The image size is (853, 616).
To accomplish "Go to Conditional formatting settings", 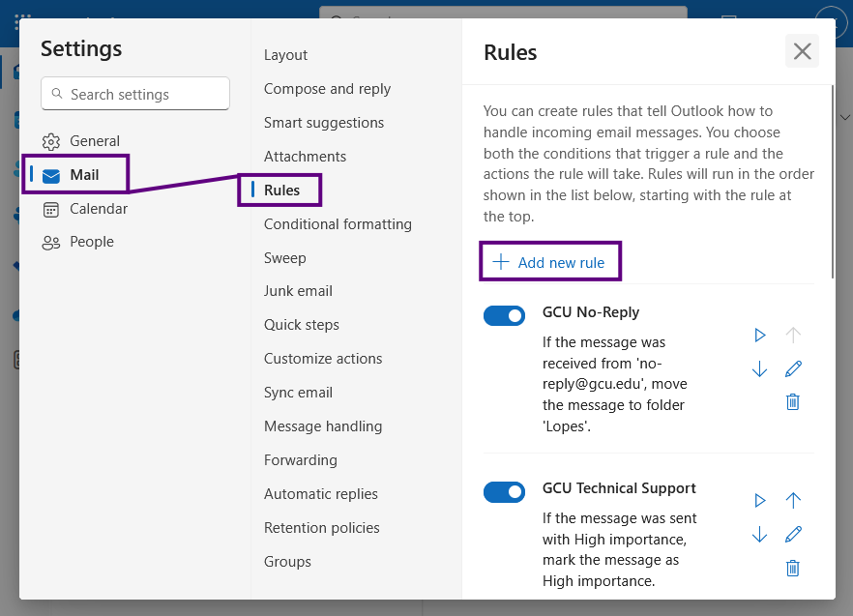I will (338, 224).
